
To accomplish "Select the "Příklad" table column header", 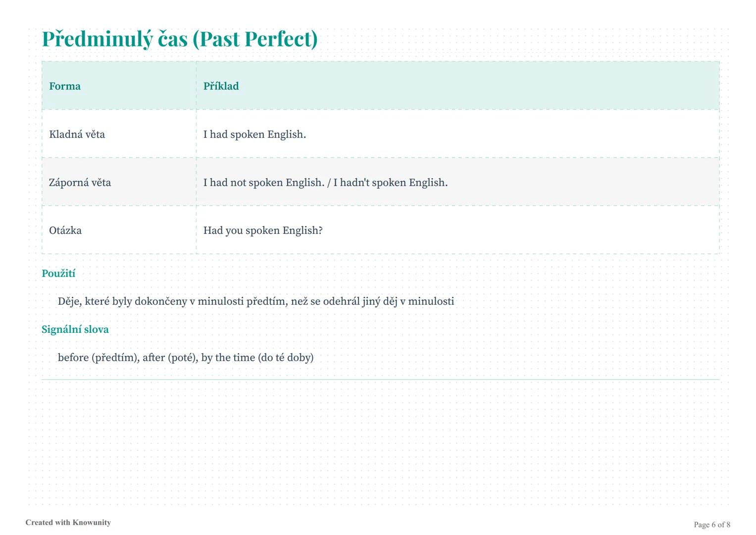I will tap(221, 86).
